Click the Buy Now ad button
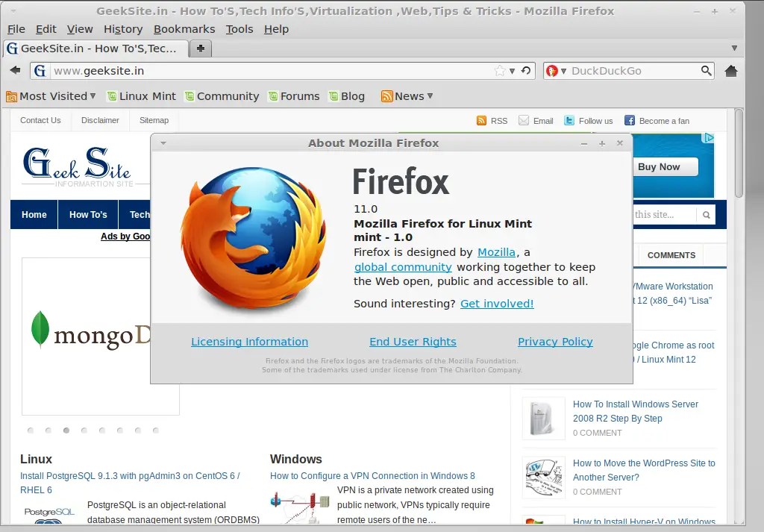The height and width of the screenshot is (532, 764). [665, 166]
